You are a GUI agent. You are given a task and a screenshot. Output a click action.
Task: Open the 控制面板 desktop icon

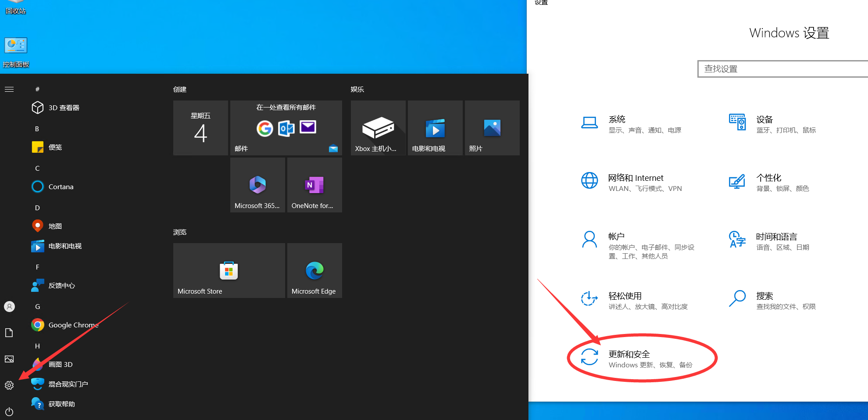click(x=16, y=53)
